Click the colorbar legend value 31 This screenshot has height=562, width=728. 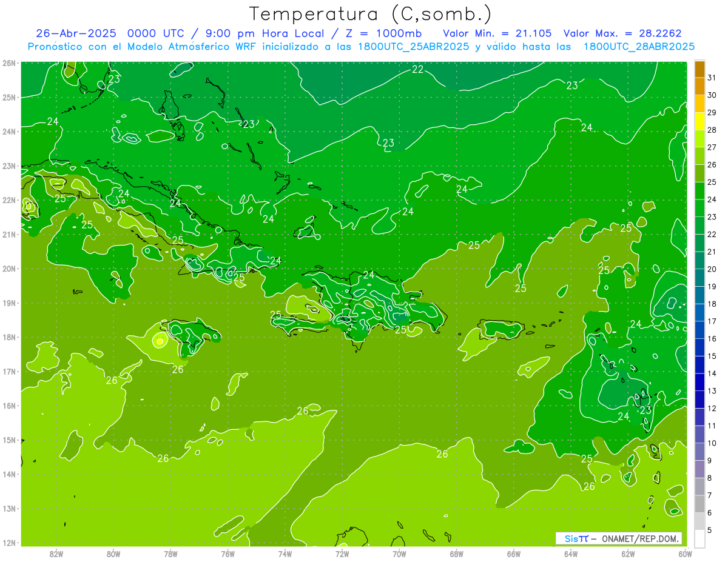pos(712,78)
